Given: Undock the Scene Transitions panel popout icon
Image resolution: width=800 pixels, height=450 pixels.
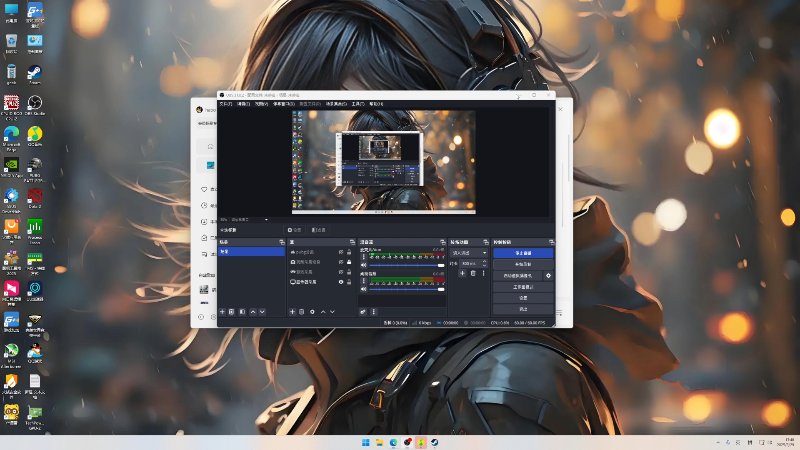Looking at the screenshot, I should click(486, 242).
